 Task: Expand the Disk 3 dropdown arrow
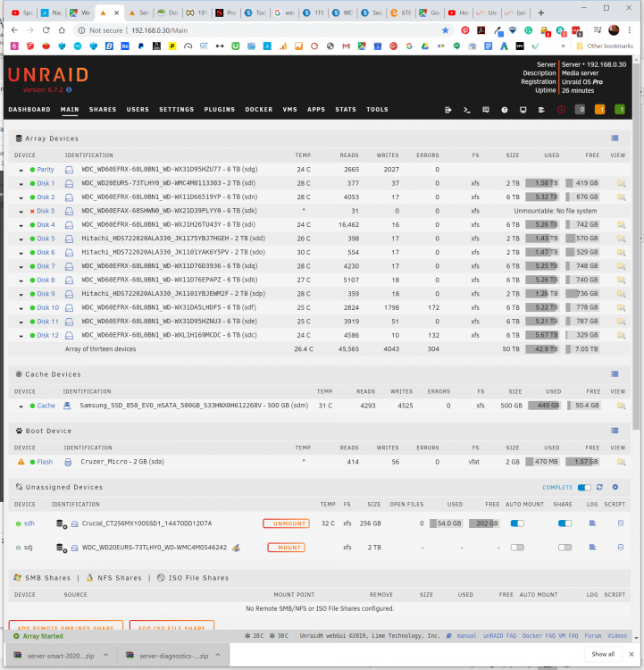21,212
